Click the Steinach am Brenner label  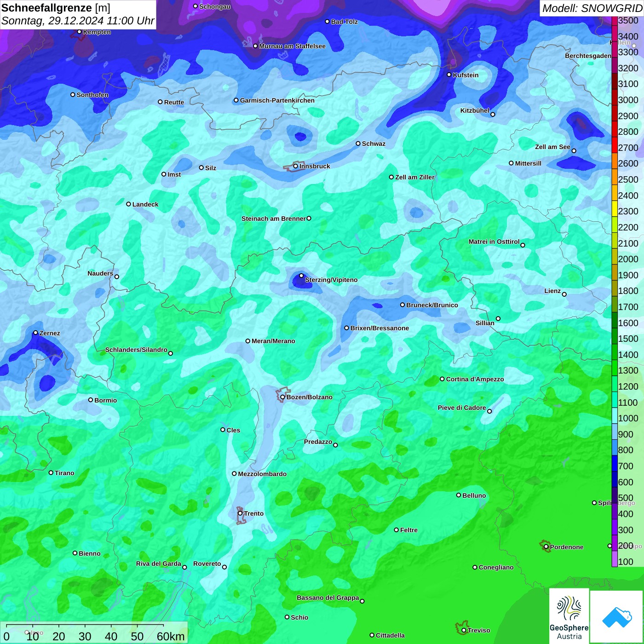[x=273, y=218]
